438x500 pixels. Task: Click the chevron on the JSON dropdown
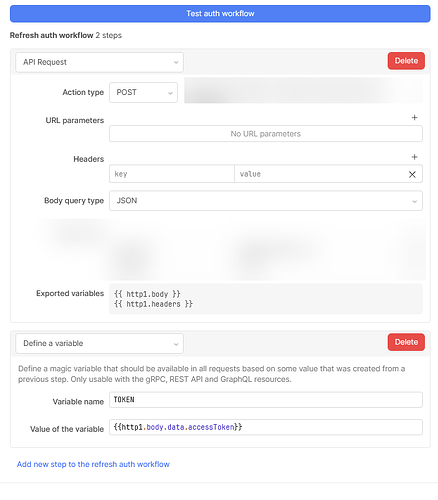414,201
